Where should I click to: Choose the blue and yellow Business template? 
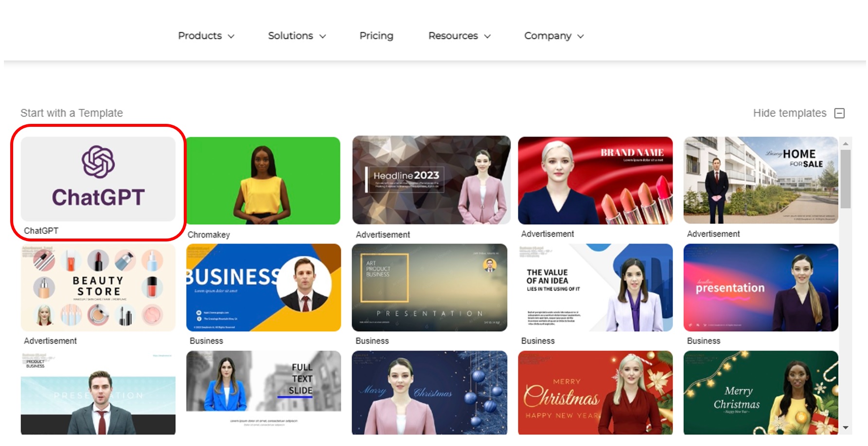coord(264,288)
